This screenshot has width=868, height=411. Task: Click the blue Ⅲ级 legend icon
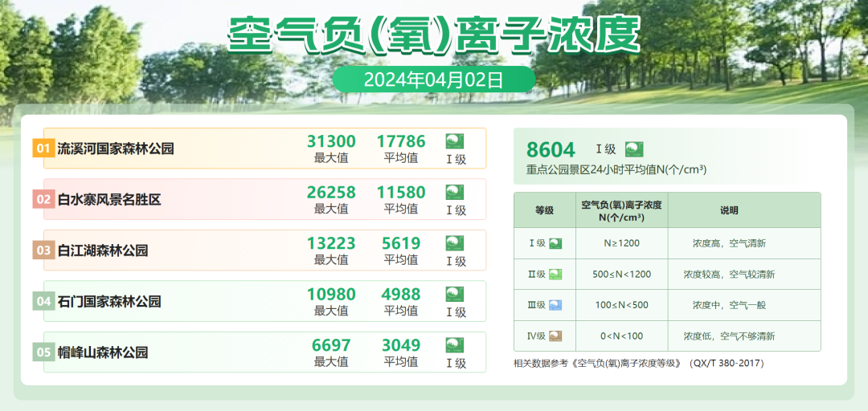coord(555,305)
